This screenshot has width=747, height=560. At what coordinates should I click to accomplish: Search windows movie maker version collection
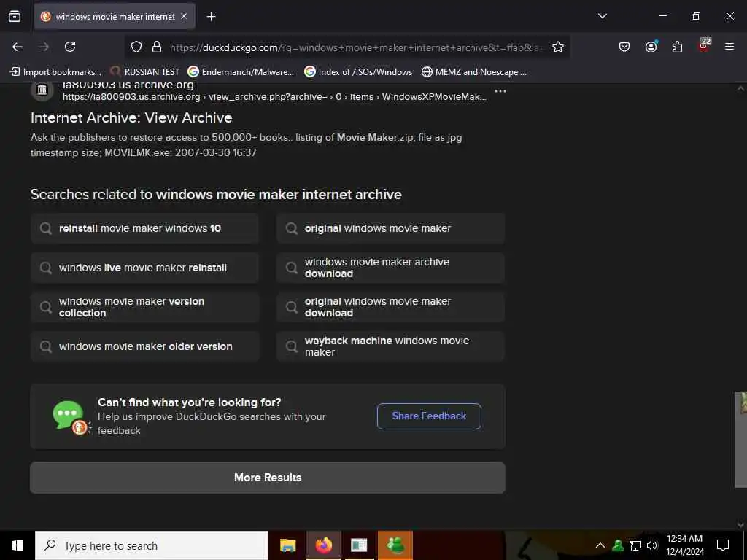click(x=145, y=307)
